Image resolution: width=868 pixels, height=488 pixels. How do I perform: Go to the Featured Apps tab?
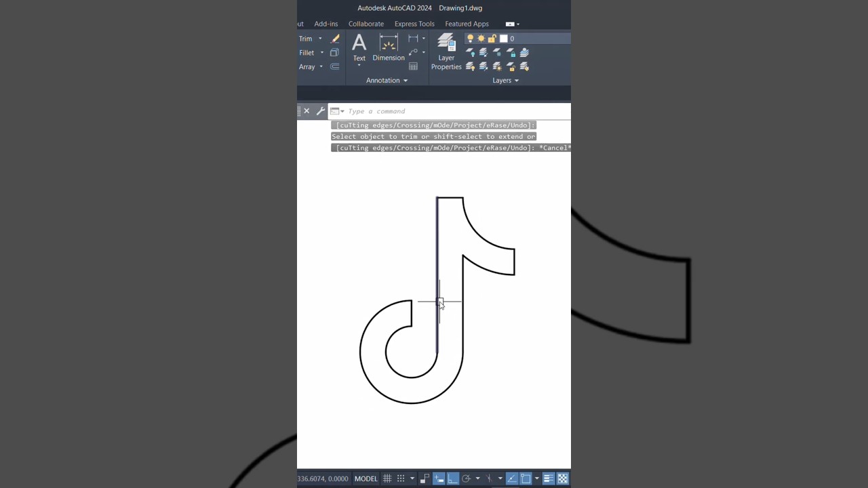[467, 24]
